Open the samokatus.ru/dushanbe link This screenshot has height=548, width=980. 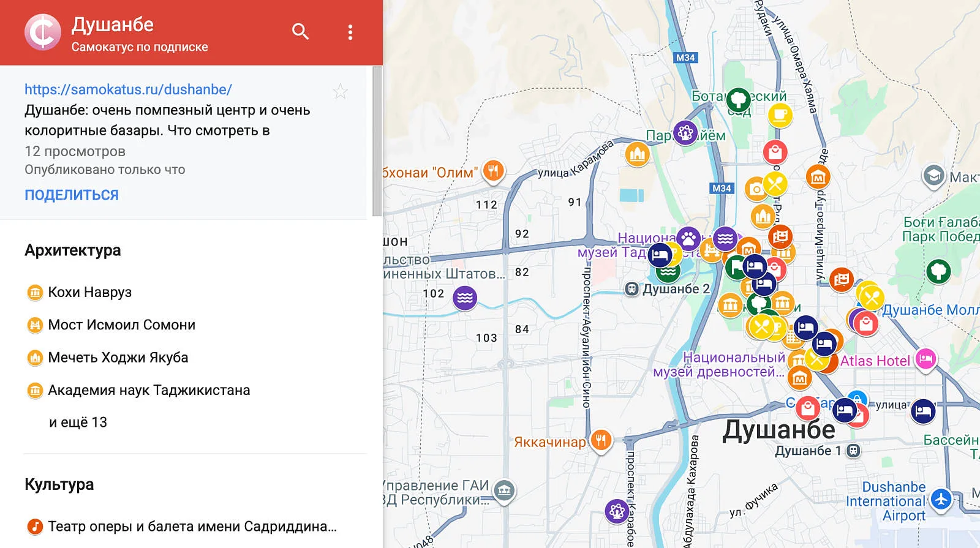click(128, 89)
